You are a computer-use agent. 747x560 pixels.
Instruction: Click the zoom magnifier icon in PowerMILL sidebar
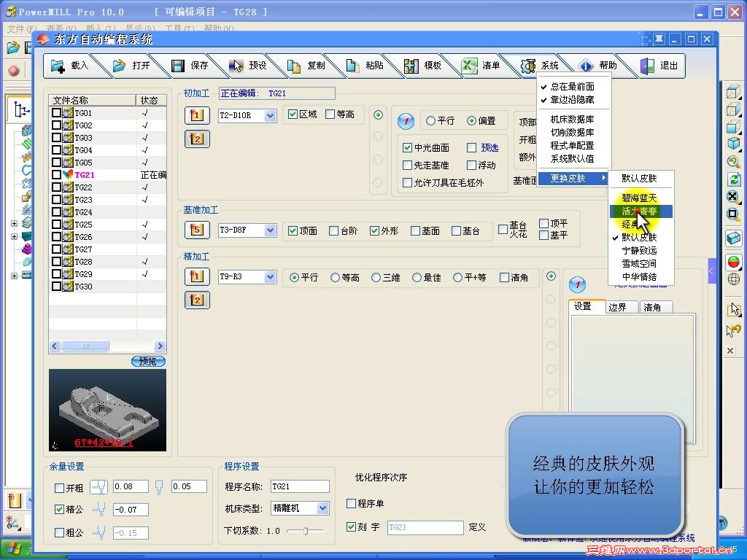pyautogui.click(x=734, y=162)
